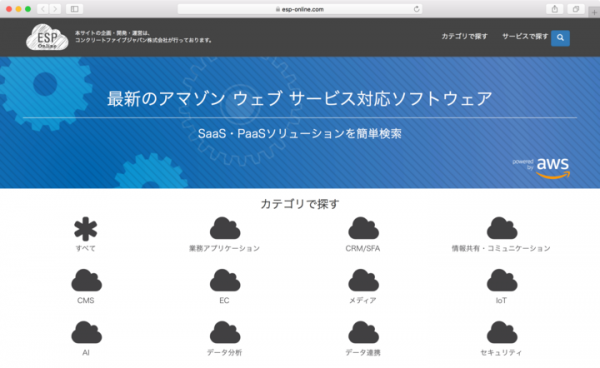Click the yellow minimize window button
Viewport: 600px width, 368px height.
(18, 9)
